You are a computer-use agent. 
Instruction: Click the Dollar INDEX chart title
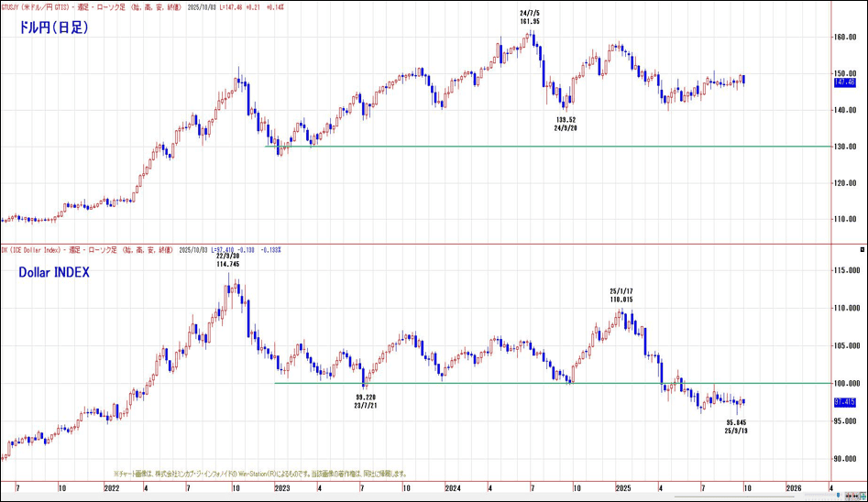tap(53, 272)
